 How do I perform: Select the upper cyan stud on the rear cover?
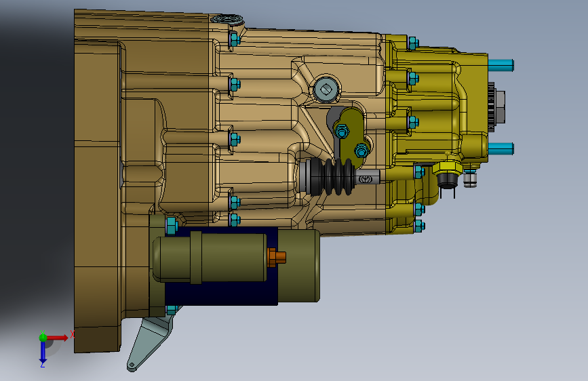pyautogui.click(x=501, y=65)
